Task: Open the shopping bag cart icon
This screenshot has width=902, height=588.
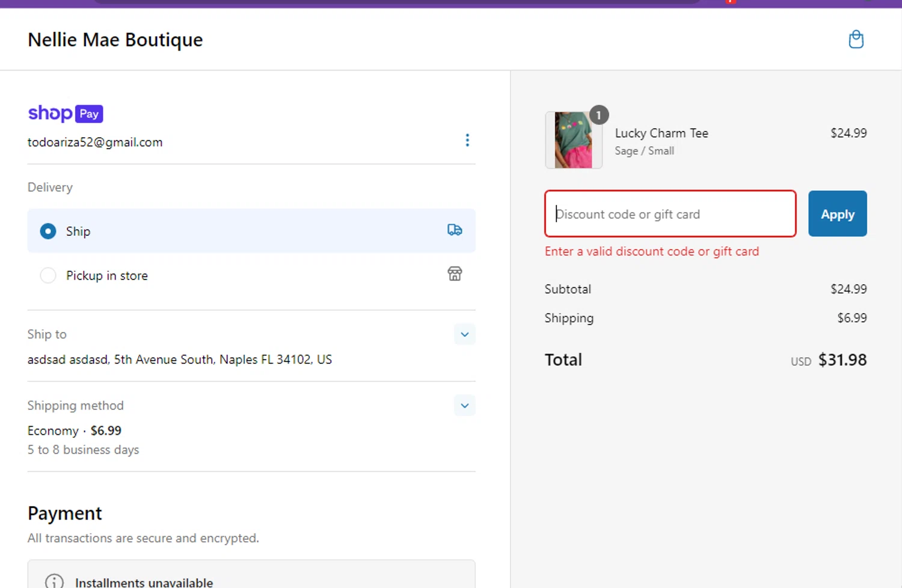Action: click(x=856, y=40)
